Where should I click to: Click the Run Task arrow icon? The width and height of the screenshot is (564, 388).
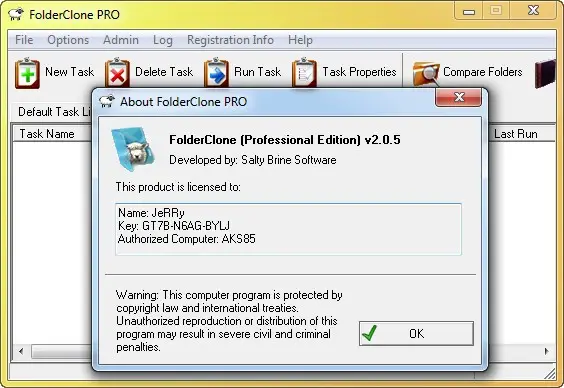coord(216,73)
